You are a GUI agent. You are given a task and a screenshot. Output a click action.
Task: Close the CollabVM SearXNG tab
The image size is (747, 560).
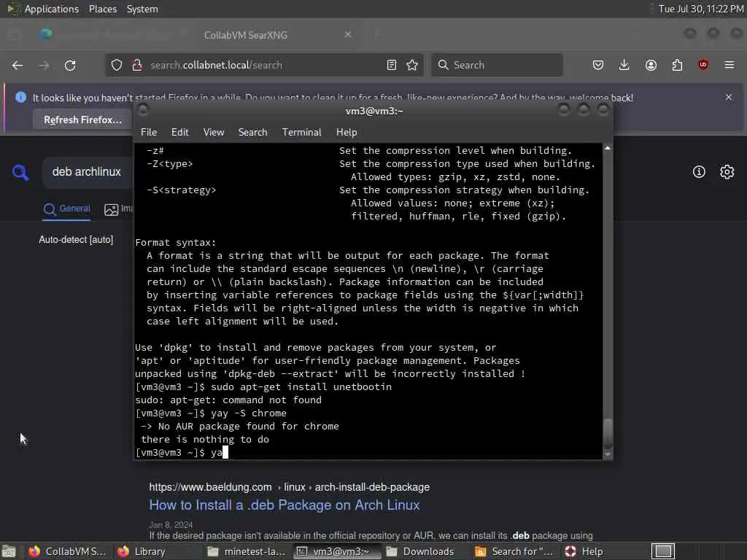click(x=348, y=35)
